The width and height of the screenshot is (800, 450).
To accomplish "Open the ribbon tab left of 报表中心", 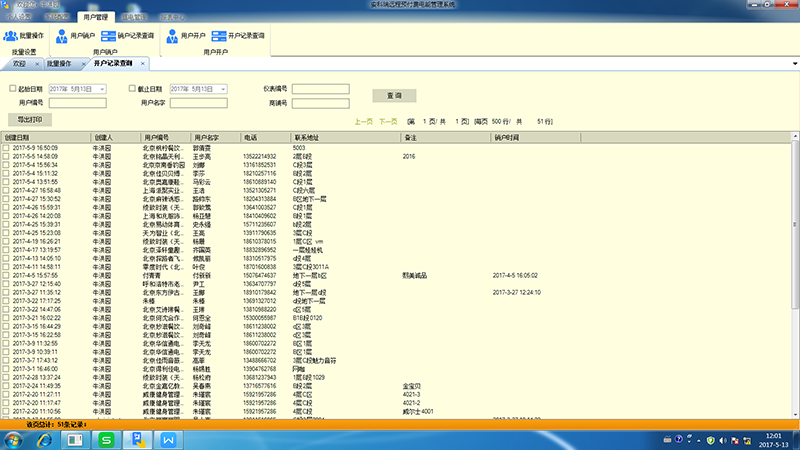I will pos(134,17).
